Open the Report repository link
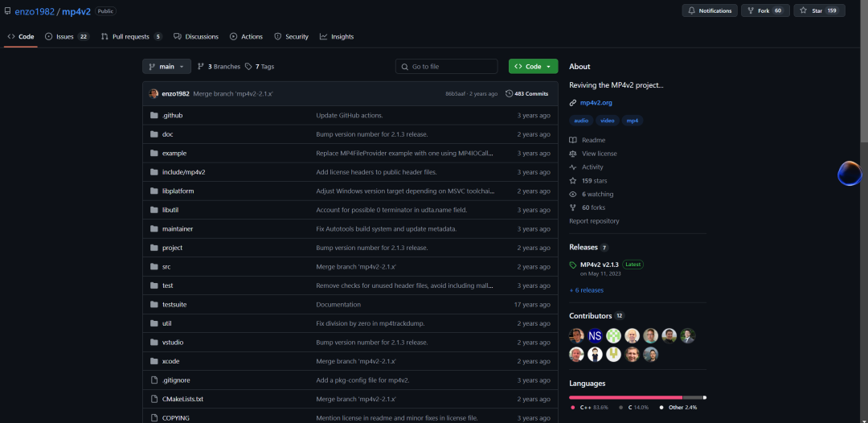 [x=594, y=221]
